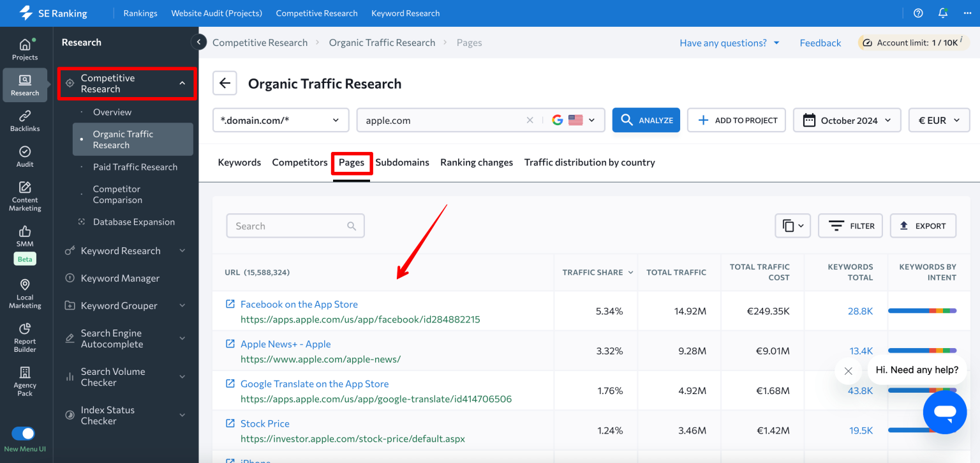Open the Report Builder
This screenshot has width=980, height=463.
tap(25, 337)
